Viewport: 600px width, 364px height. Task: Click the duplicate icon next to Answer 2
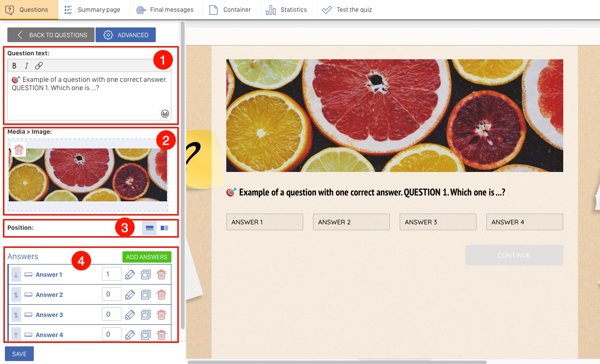[145, 294]
